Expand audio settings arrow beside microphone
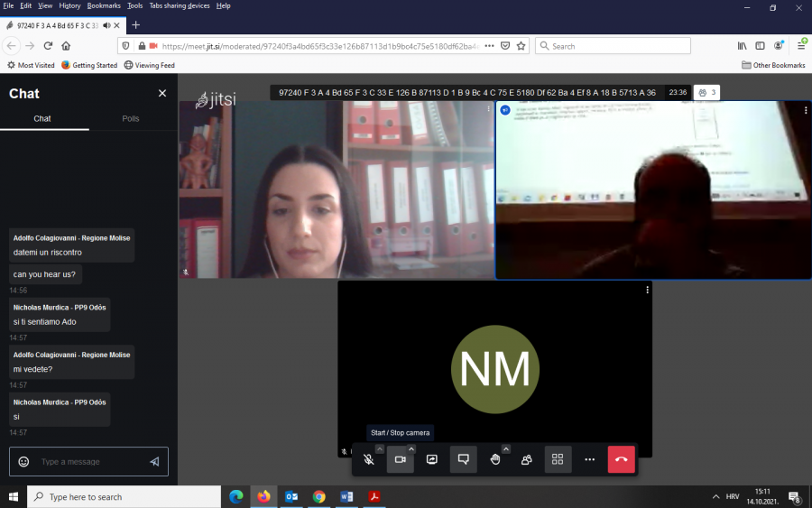This screenshot has width=812, height=508. click(380, 449)
